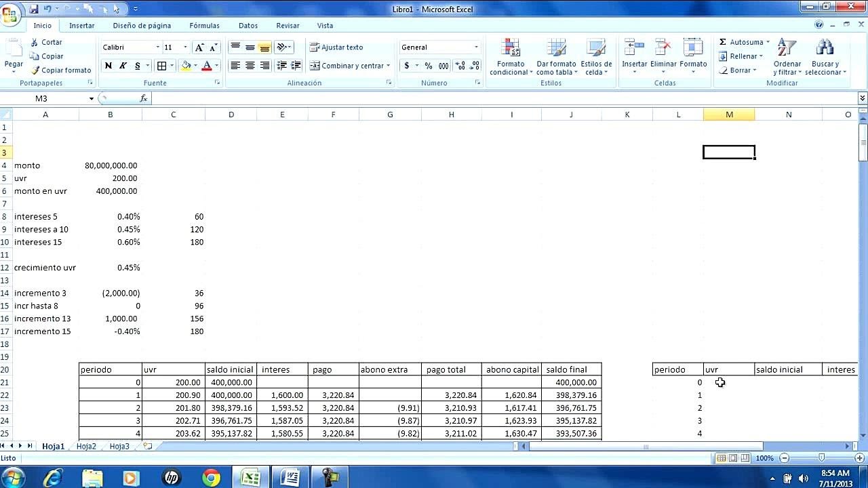
Task: Open Estilos de celda gallery
Action: tap(596, 57)
